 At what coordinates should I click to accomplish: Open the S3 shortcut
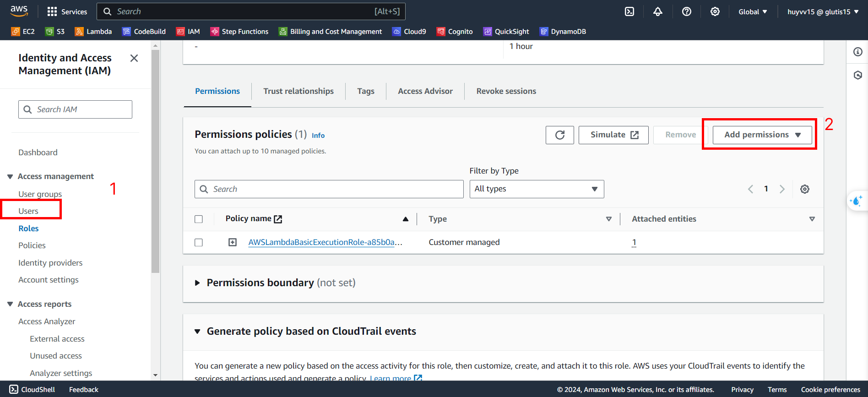(55, 32)
